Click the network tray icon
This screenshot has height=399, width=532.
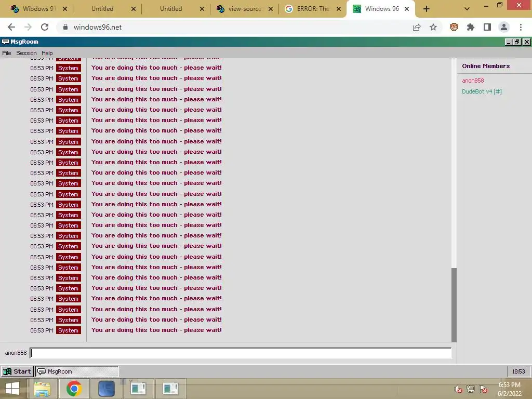pyautogui.click(x=471, y=389)
